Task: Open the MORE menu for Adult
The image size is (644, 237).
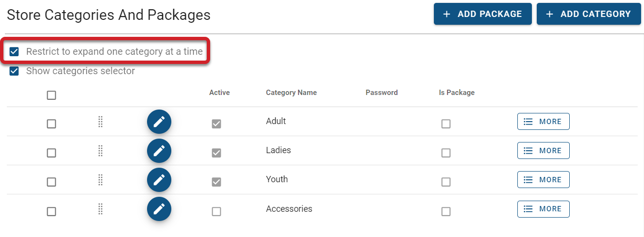Action: [x=543, y=122]
